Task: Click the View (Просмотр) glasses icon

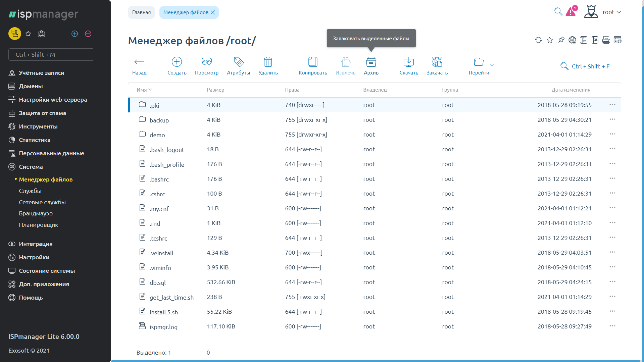Action: coord(206,62)
